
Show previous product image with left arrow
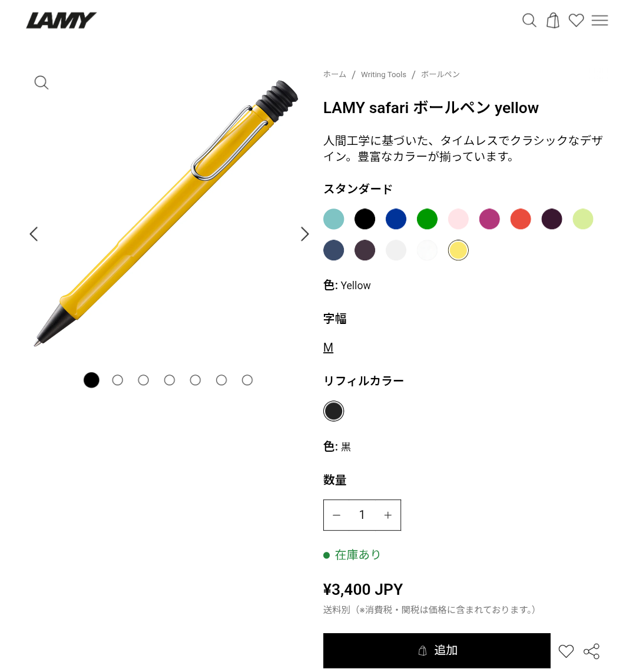[34, 234]
